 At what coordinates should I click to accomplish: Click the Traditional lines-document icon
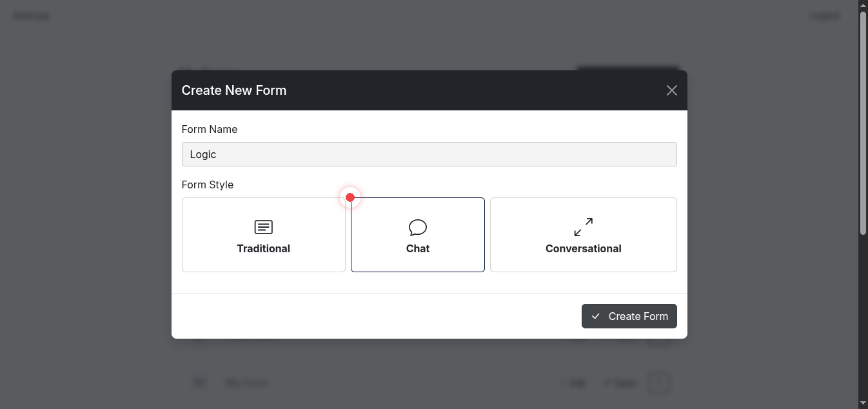(x=263, y=227)
